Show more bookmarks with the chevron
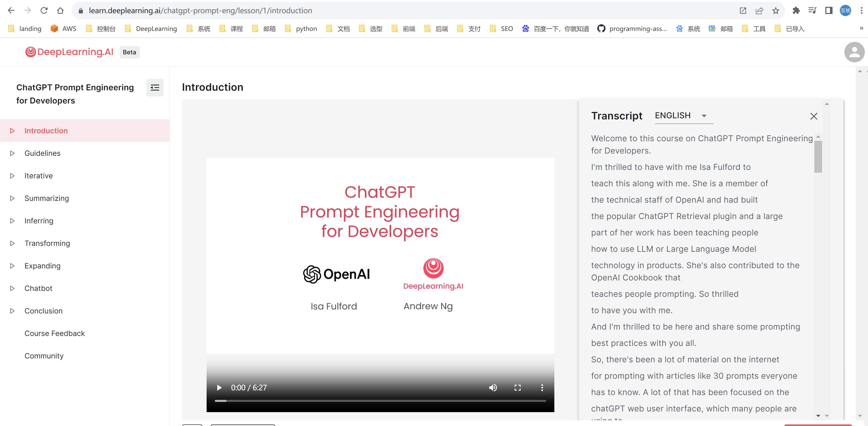This screenshot has height=426, width=868. tap(861, 28)
